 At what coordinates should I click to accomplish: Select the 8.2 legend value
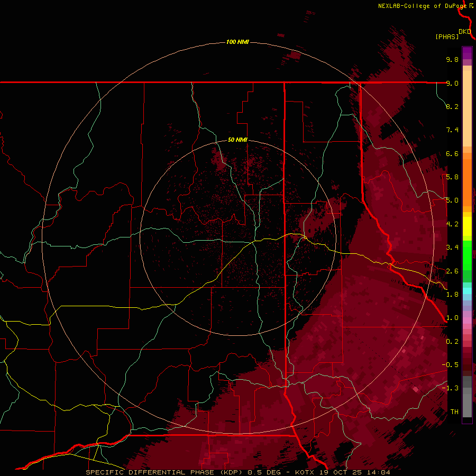[x=452, y=106]
